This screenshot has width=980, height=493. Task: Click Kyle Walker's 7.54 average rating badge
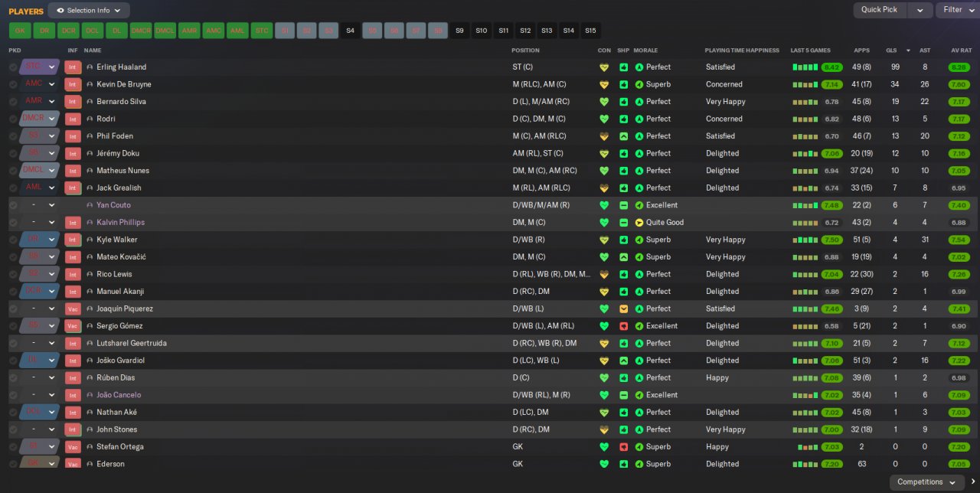[959, 240]
